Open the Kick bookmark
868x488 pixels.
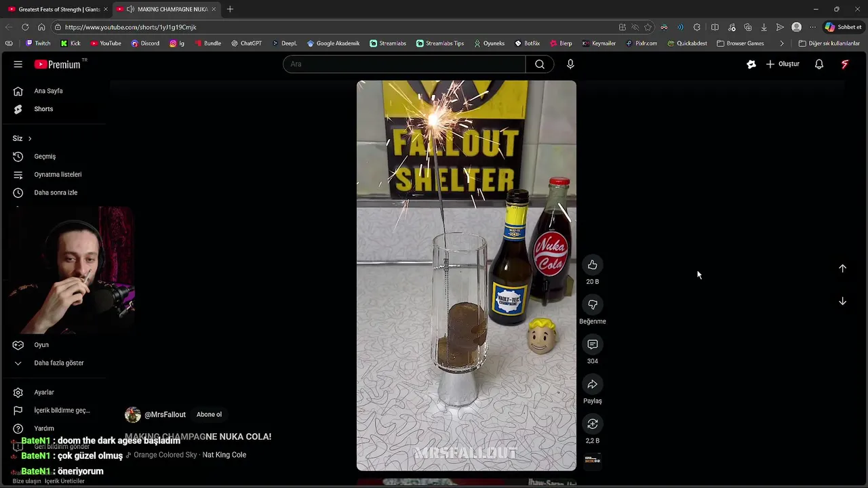coord(71,43)
